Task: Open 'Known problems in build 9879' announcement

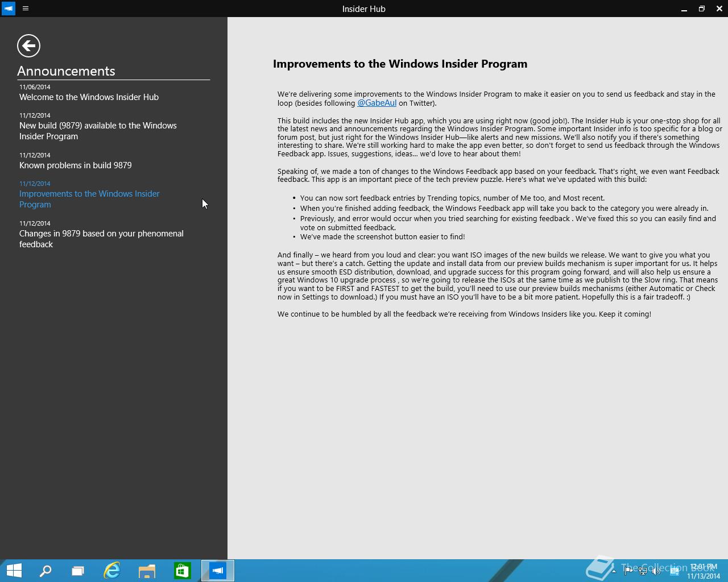Action: click(76, 165)
